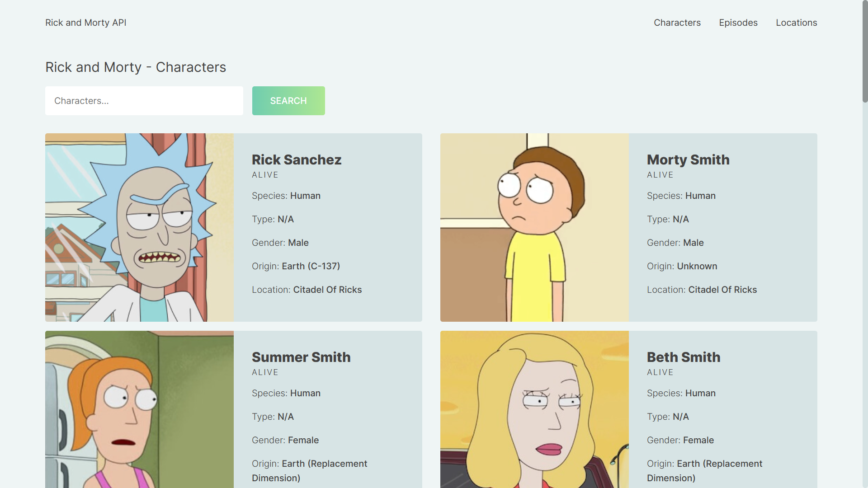
Task: Click Rick's Citadel Of Ricks location text
Action: (x=327, y=290)
